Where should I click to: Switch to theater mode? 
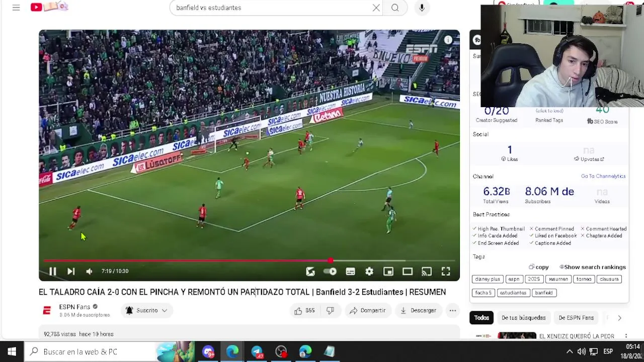pos(408,271)
